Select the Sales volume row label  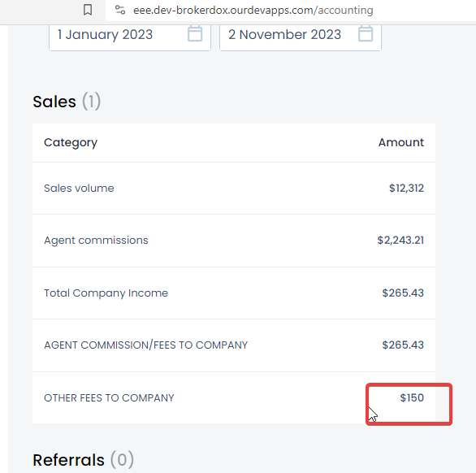pos(79,188)
